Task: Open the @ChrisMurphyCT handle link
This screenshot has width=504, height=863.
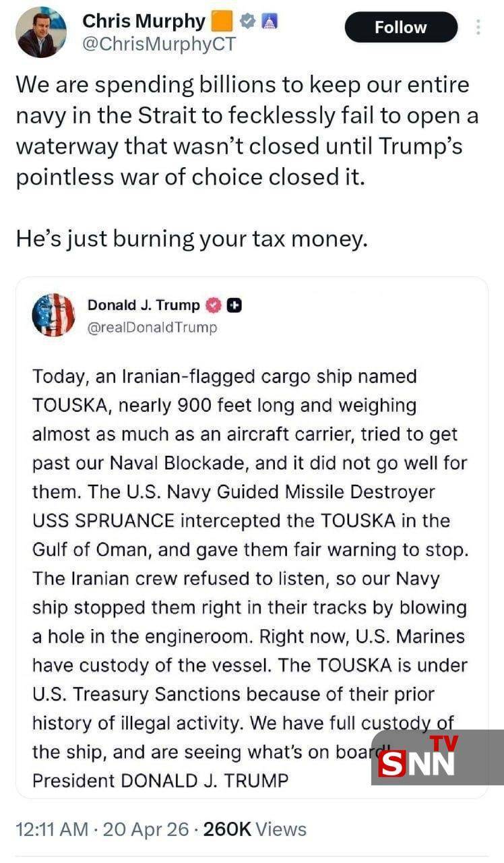Action: (159, 44)
